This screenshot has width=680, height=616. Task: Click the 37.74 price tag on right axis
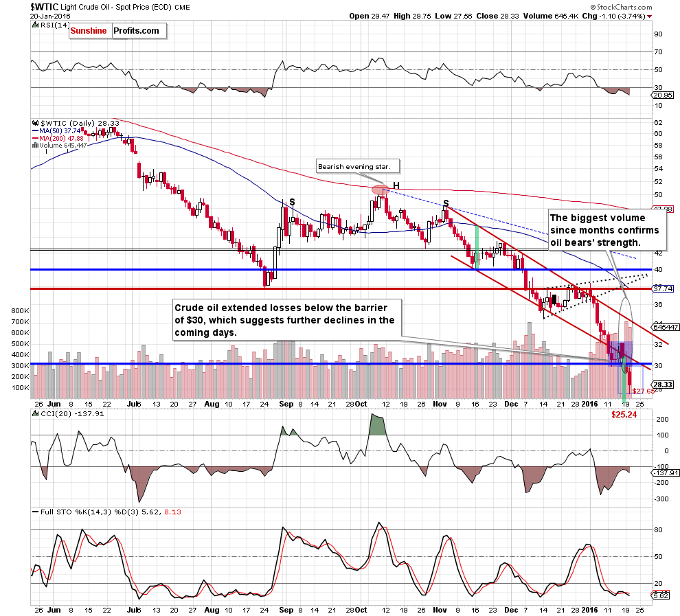tap(663, 288)
